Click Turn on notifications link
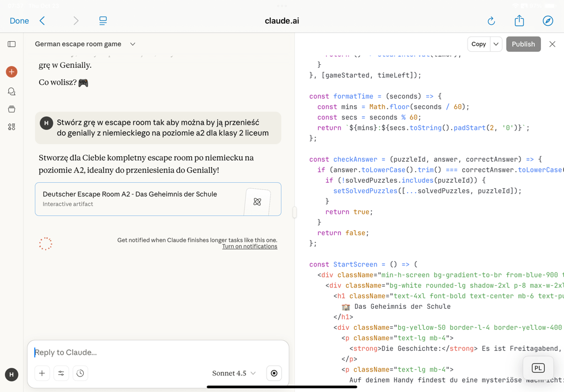Screen dimensions: 564x392 (x=250, y=247)
